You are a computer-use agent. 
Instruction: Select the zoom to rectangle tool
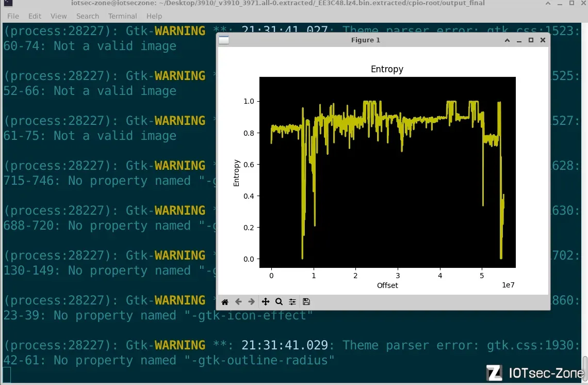(279, 302)
